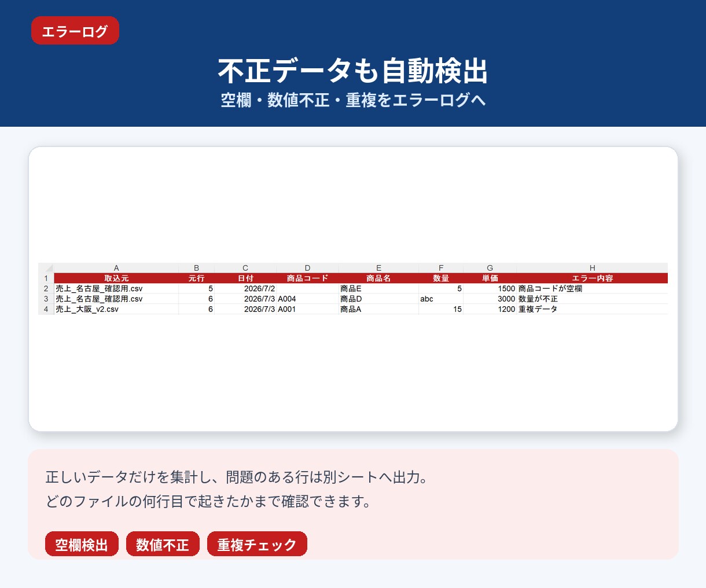Image resolution: width=706 pixels, height=588 pixels.
Task: Click the 商品コードが空欄 error cell
Action: (592, 288)
